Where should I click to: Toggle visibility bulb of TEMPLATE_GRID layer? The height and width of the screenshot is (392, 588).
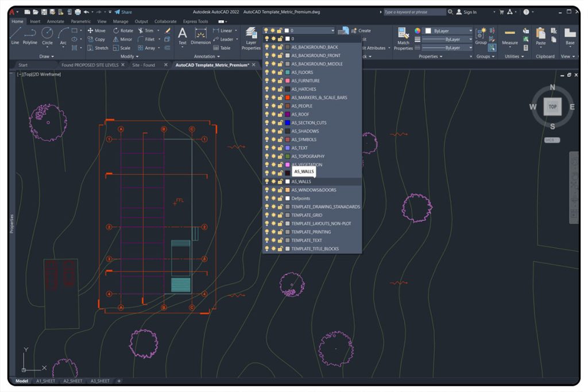point(266,215)
